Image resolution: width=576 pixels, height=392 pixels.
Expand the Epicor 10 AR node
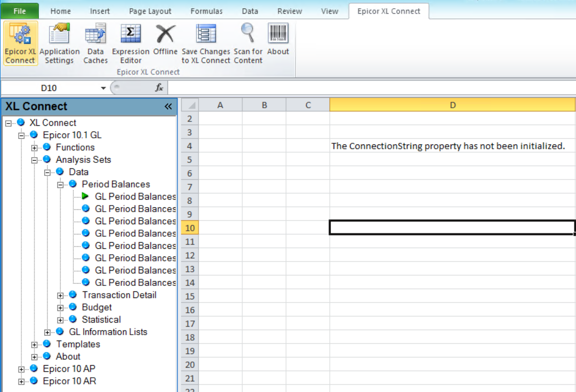pos(21,382)
